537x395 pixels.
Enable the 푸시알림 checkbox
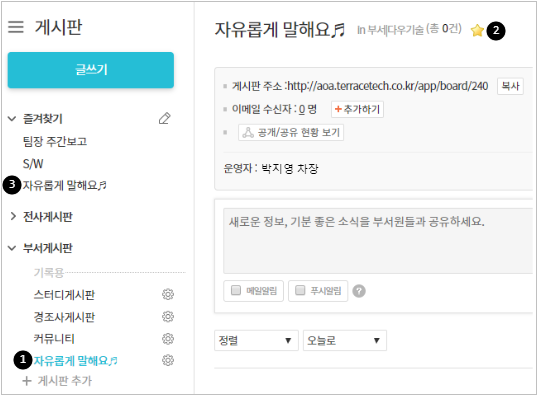click(x=300, y=290)
